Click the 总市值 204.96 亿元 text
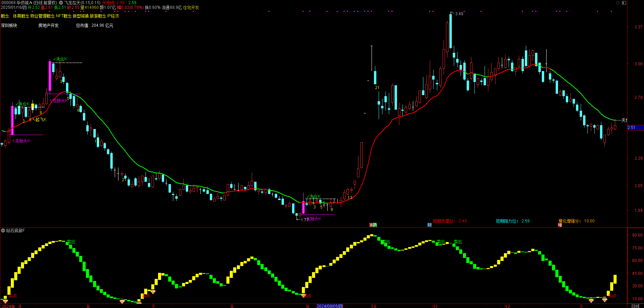 pyautogui.click(x=94, y=25)
